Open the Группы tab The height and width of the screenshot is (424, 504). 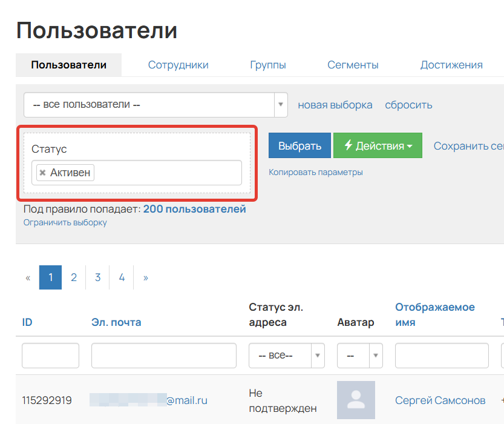click(268, 64)
